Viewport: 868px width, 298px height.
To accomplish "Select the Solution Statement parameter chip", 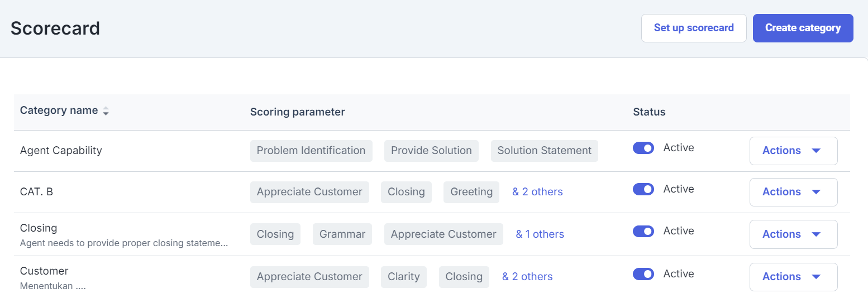I will point(545,151).
